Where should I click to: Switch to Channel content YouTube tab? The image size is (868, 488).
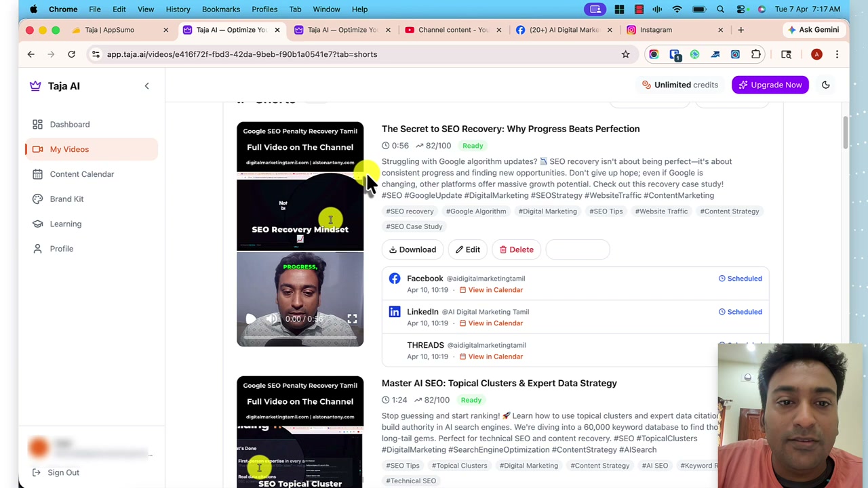coord(453,30)
